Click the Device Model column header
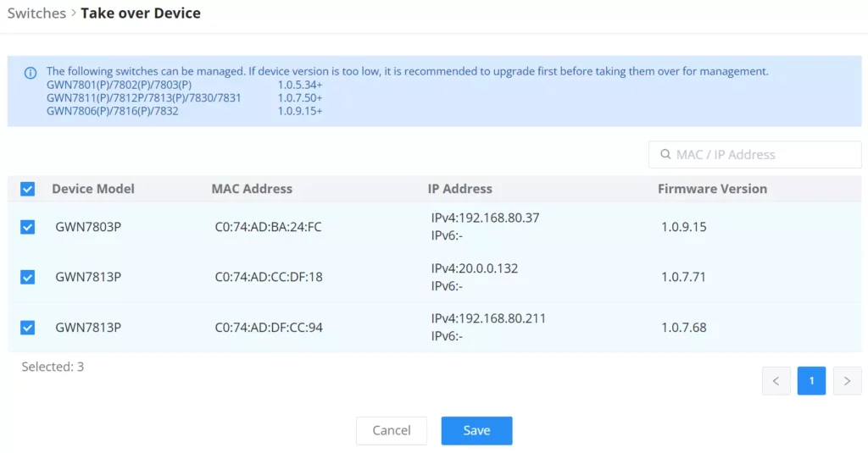Image resolution: width=868 pixels, height=453 pixels. 93,189
